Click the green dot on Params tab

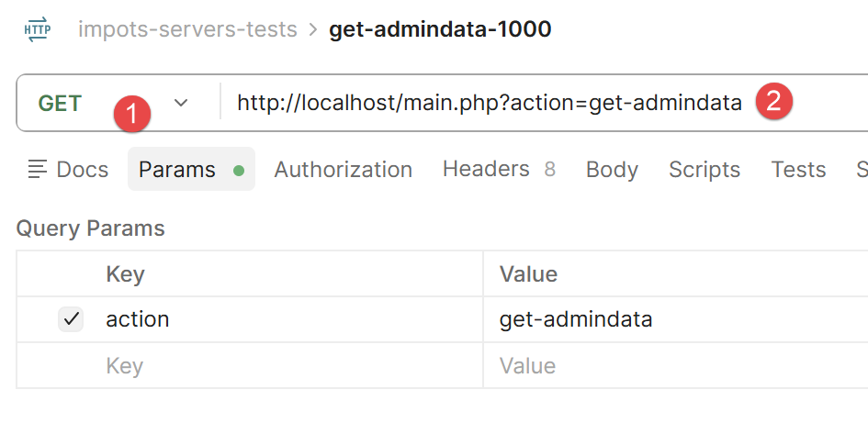click(239, 171)
